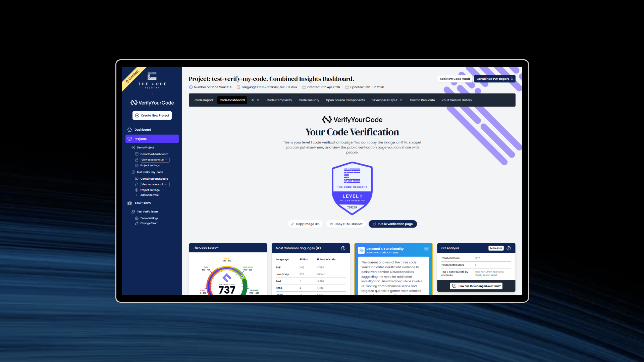Open the Cost to Replicate tab
This screenshot has width=644, height=362.
pyautogui.click(x=422, y=100)
